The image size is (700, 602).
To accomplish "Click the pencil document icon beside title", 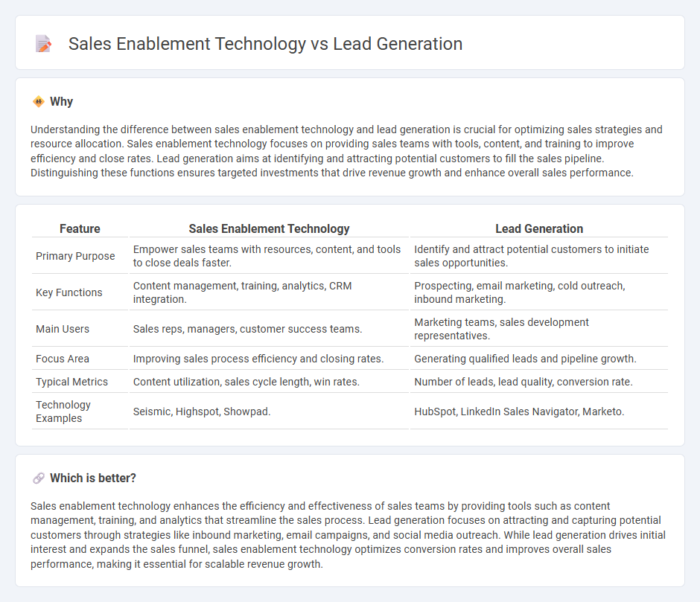I will pos(43,44).
